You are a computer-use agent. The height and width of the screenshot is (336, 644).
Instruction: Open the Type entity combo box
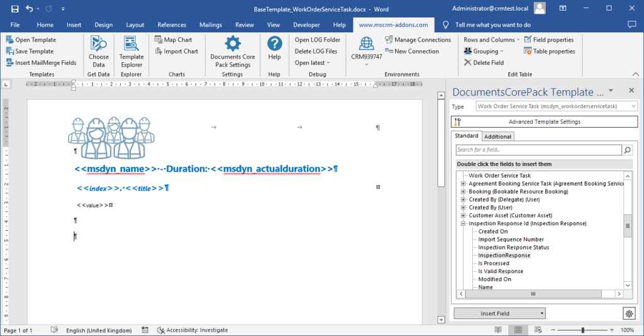point(557,106)
